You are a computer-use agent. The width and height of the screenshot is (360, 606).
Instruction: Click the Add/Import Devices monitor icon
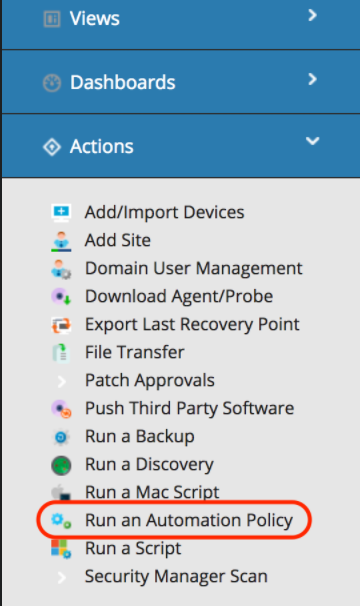[x=61, y=213]
